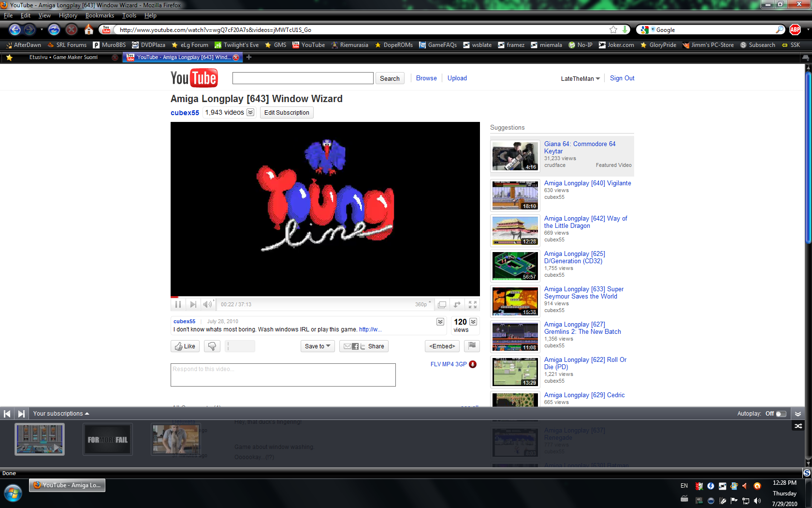812x508 pixels.
Task: Sign out of YouTube
Action: 622,78
